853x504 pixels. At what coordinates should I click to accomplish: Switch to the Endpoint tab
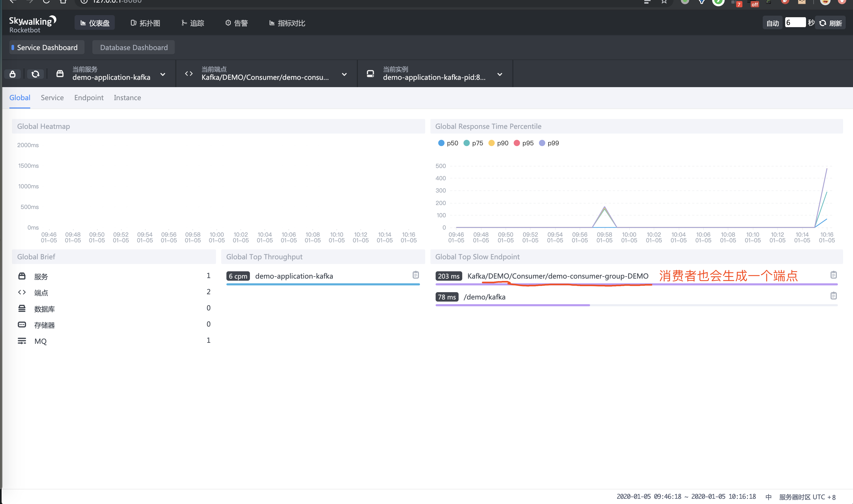89,98
